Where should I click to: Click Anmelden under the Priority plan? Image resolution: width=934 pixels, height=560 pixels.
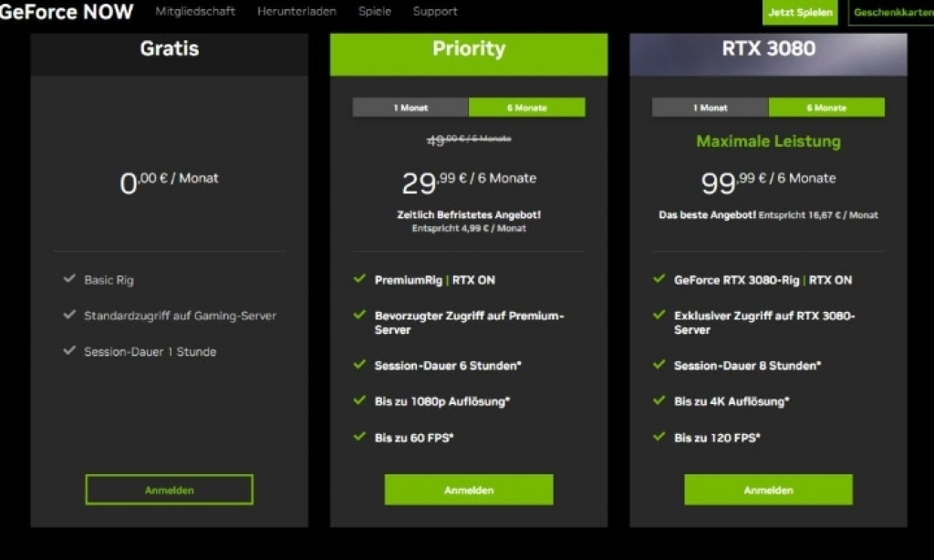point(469,490)
